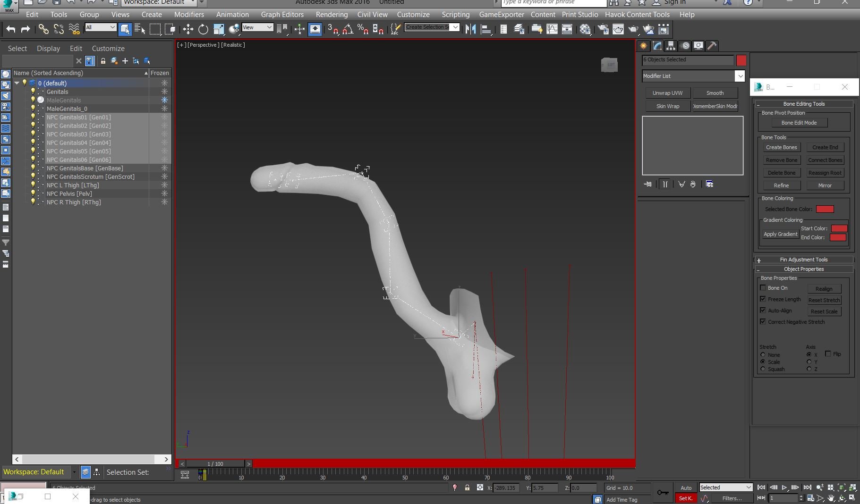Enable the Bone On checkbox
The width and height of the screenshot is (860, 504).
(x=763, y=288)
